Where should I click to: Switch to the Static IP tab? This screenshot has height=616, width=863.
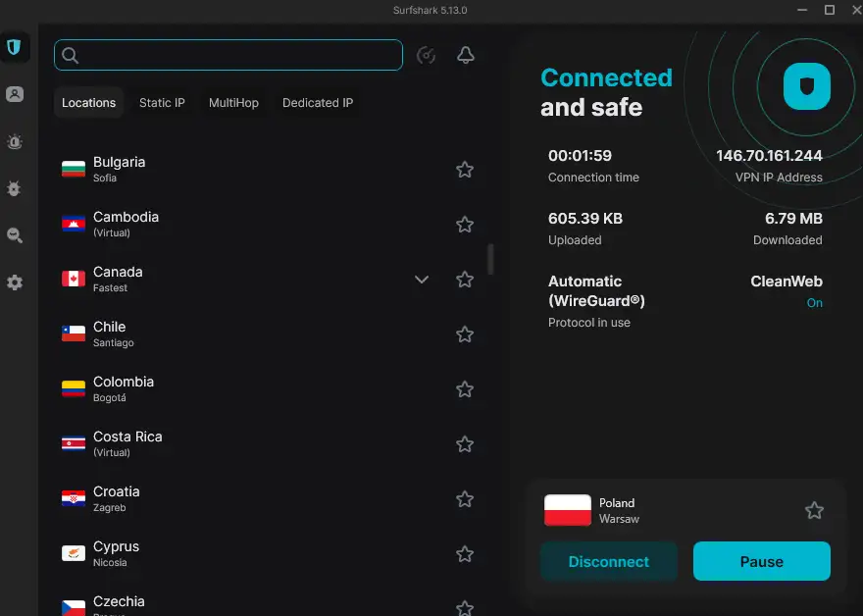tap(162, 102)
